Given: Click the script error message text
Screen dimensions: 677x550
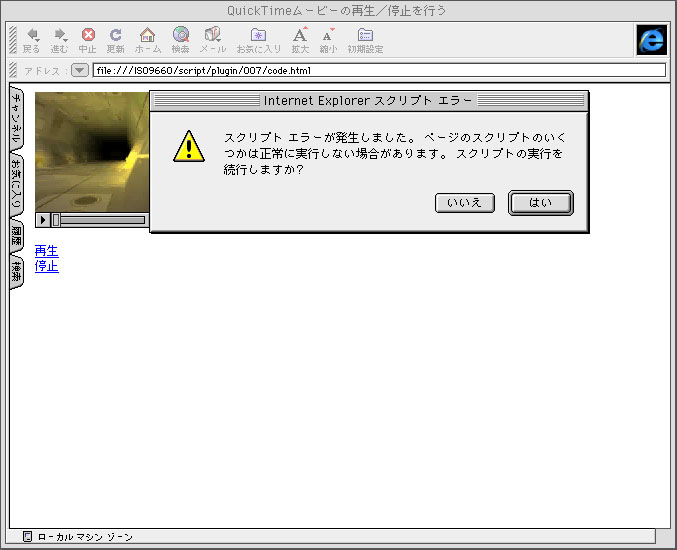Looking at the screenshot, I should pyautogui.click(x=394, y=153).
